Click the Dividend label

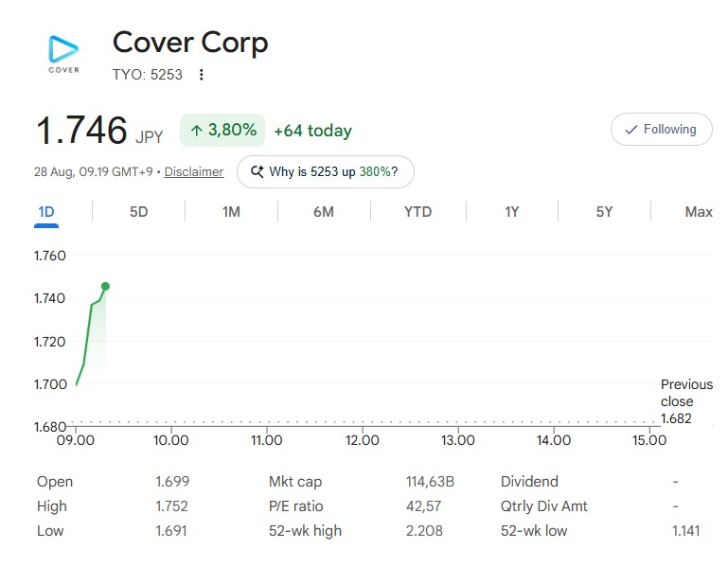pos(529,482)
